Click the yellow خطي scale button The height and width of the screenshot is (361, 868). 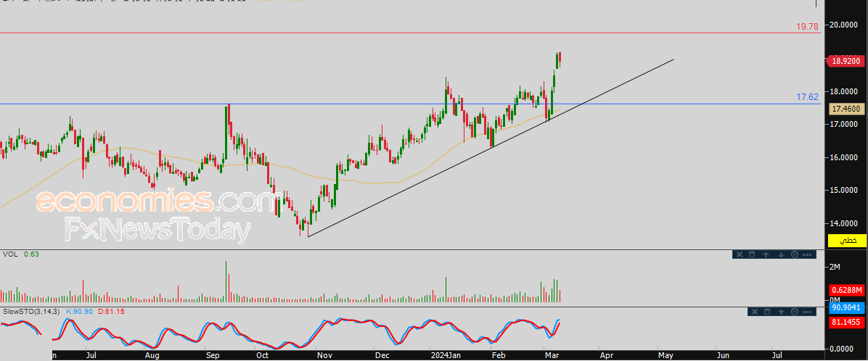(x=847, y=241)
